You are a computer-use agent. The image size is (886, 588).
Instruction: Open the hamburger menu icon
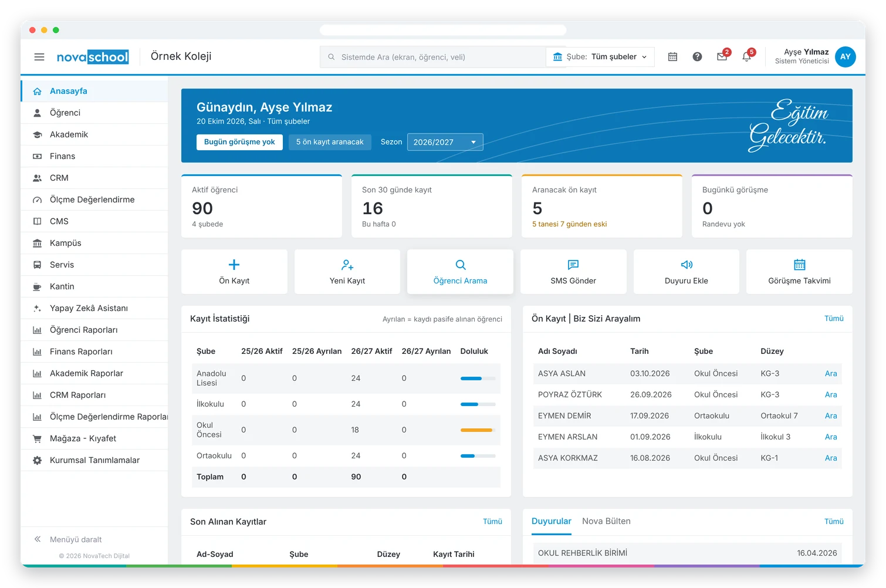pos(39,57)
